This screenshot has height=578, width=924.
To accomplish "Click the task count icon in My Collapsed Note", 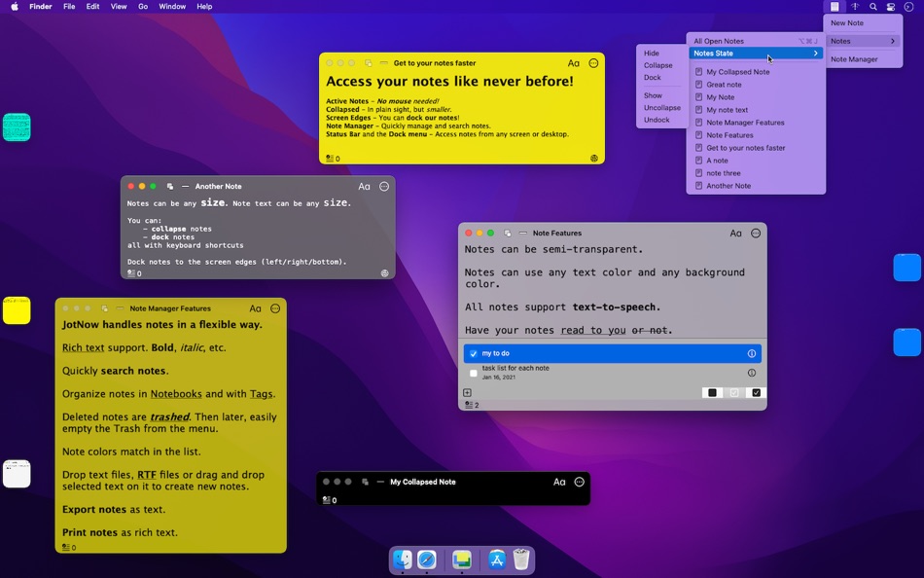I will click(327, 500).
